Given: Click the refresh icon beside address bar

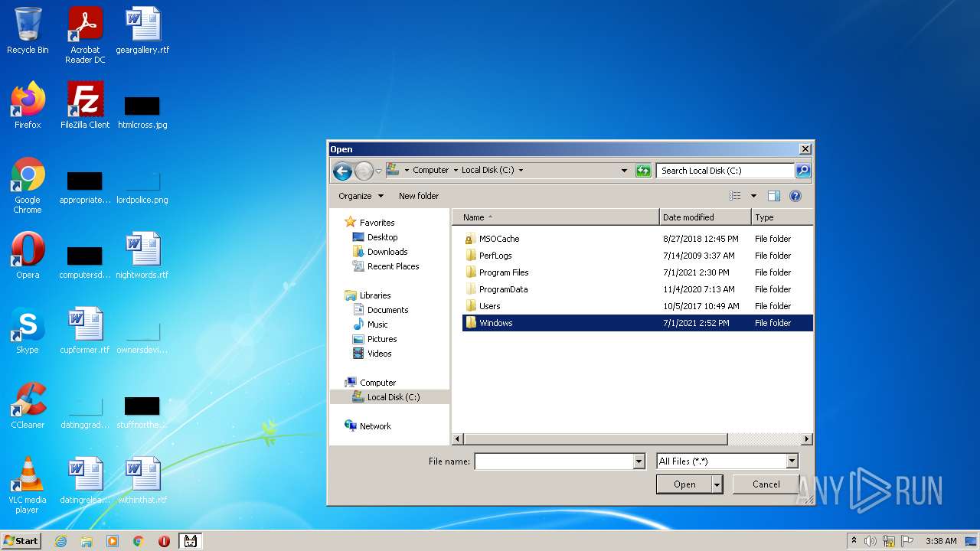Looking at the screenshot, I should [643, 171].
